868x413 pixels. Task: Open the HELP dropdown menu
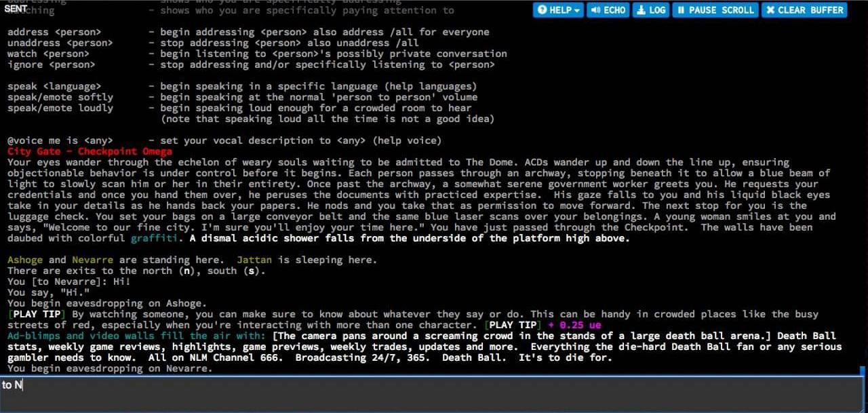559,9
